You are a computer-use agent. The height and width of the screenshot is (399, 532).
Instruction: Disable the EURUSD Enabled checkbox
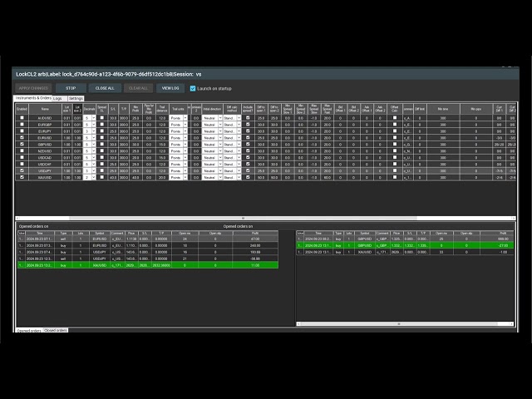(x=22, y=137)
